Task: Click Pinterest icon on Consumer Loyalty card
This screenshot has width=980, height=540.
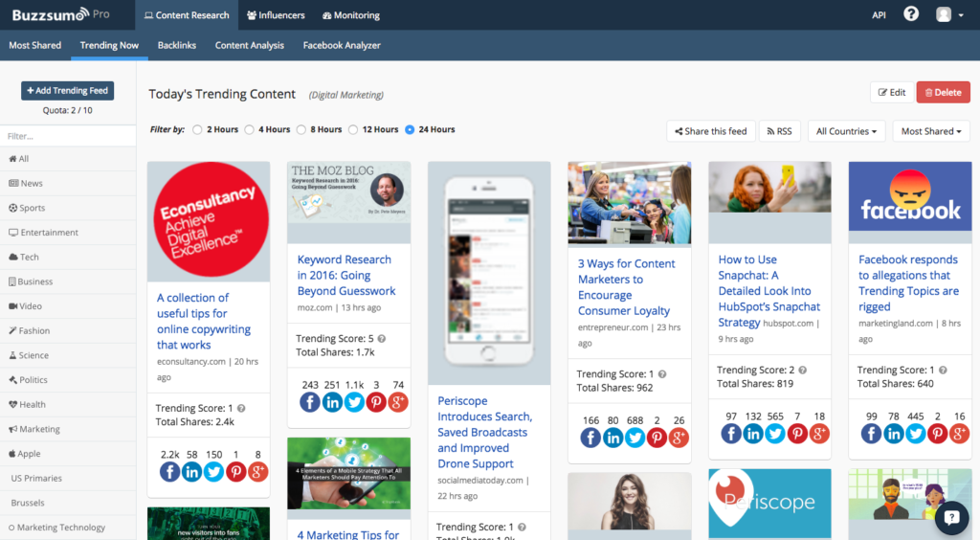Action: click(x=657, y=438)
